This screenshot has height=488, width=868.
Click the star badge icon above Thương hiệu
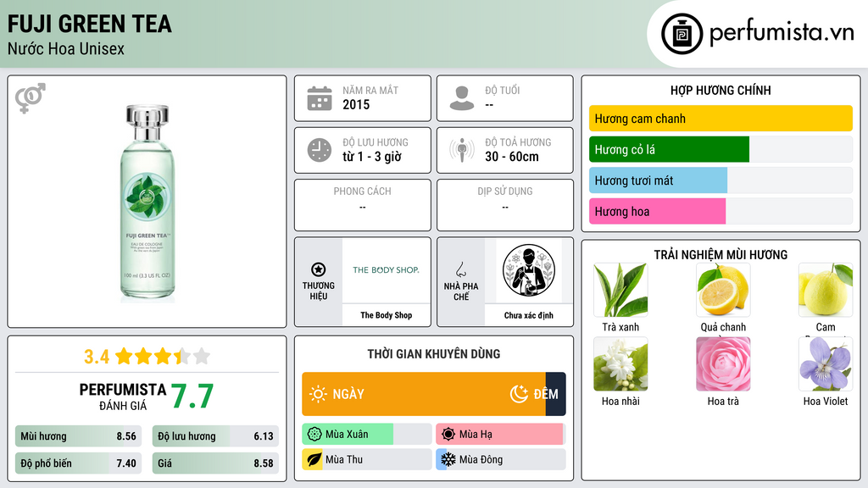[x=319, y=269]
